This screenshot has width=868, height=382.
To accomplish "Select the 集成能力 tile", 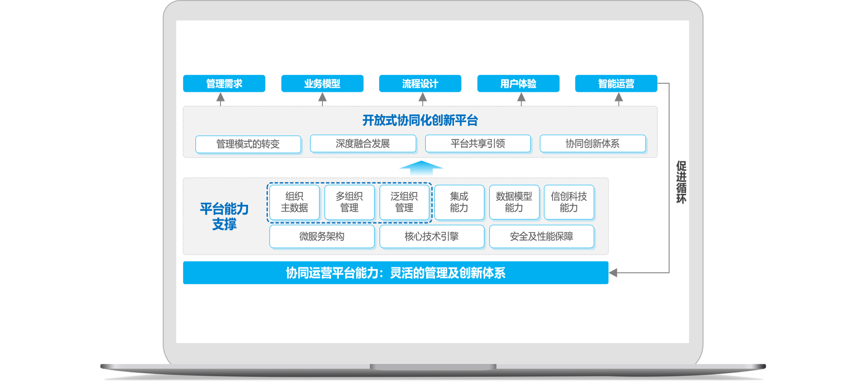I will point(459,202).
